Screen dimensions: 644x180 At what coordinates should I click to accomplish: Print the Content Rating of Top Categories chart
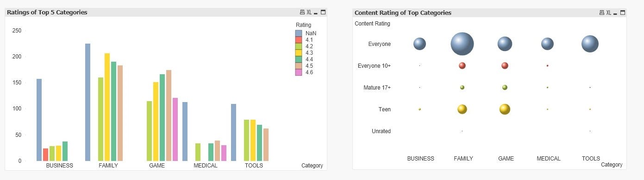click(602, 13)
